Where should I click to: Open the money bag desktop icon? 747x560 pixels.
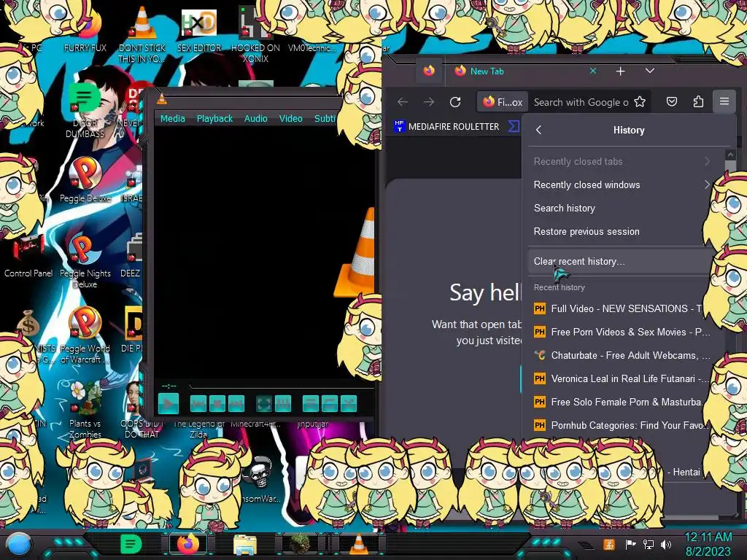pyautogui.click(x=28, y=323)
